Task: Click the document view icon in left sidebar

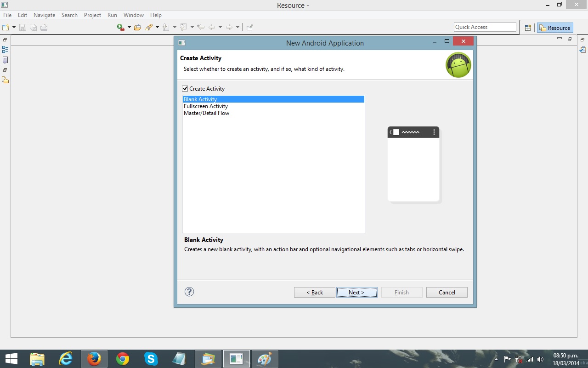Action: (6, 60)
